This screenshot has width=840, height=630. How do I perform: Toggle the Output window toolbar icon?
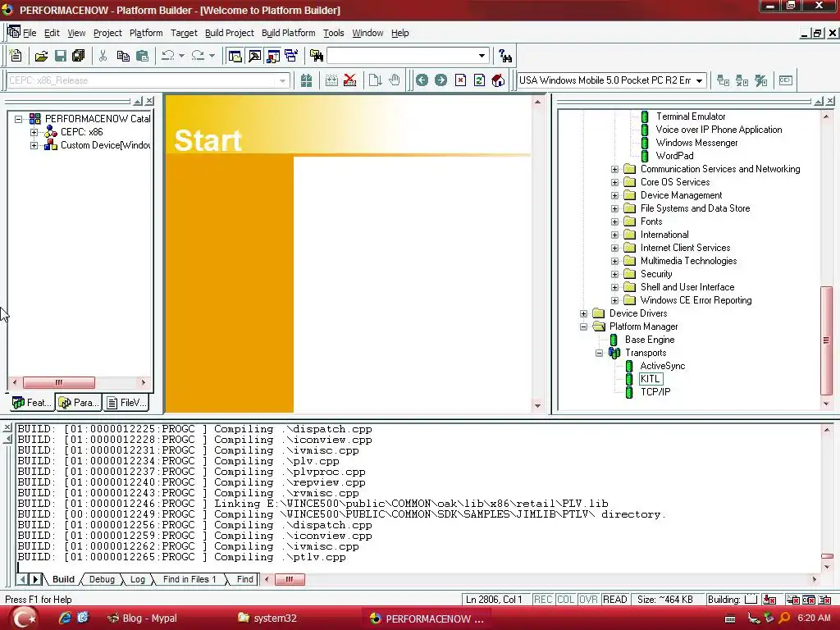click(254, 56)
